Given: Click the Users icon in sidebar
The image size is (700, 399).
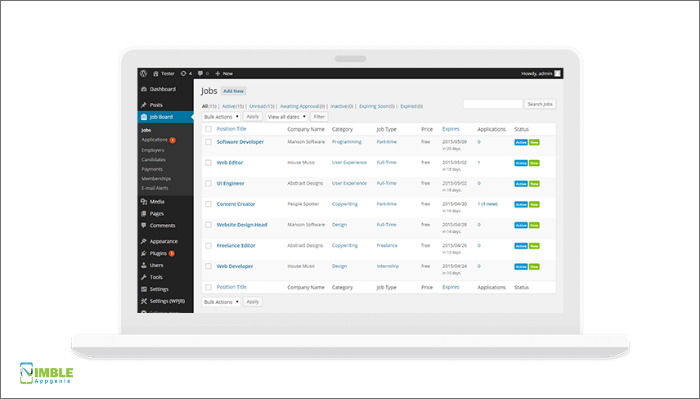Looking at the screenshot, I should pos(144,265).
